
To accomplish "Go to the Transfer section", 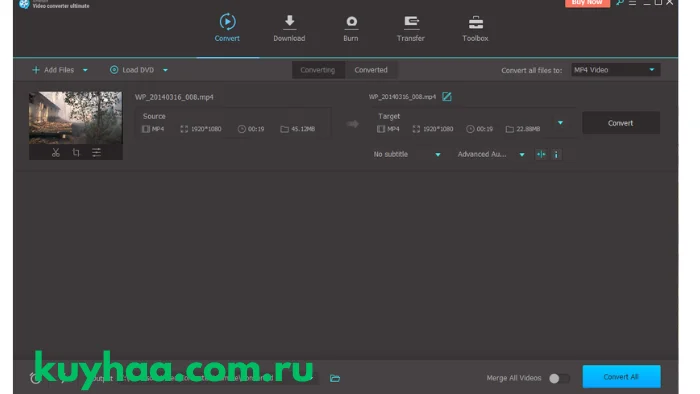I will [411, 28].
